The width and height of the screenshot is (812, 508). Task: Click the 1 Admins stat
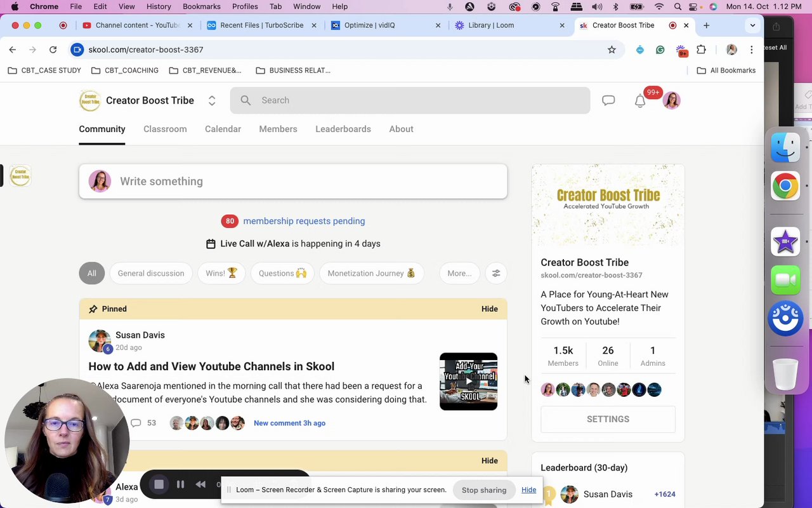(x=653, y=356)
